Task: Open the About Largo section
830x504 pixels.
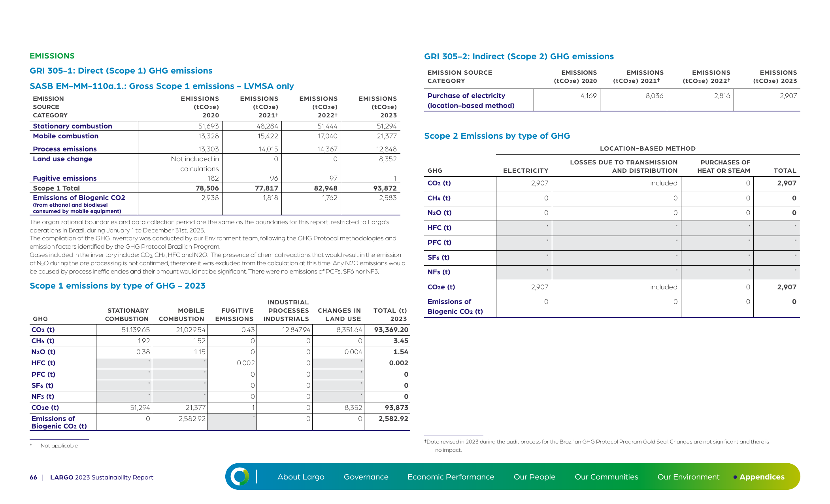Action: (x=301, y=477)
